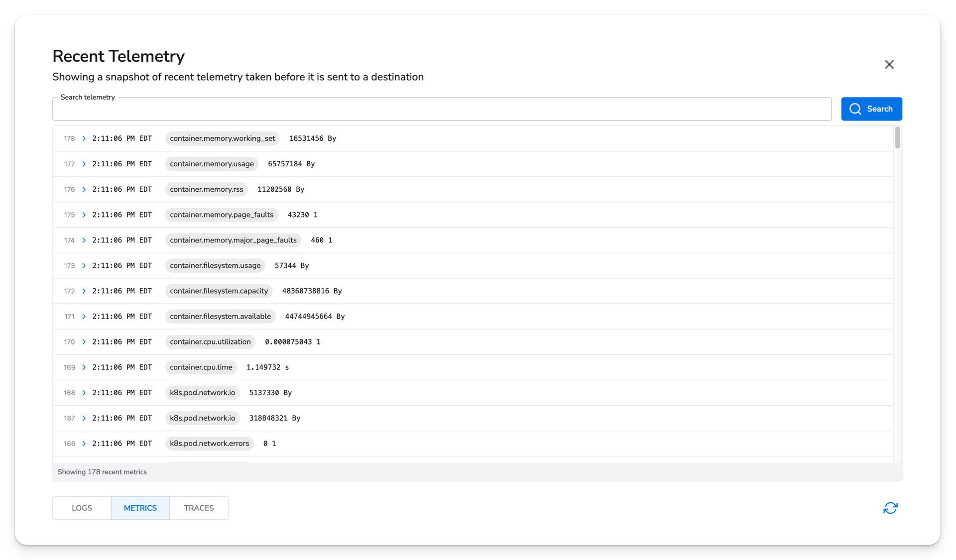The width and height of the screenshot is (956, 560).
Task: Expand row 166 k8s.pod.network.errors entry
Action: tap(83, 444)
